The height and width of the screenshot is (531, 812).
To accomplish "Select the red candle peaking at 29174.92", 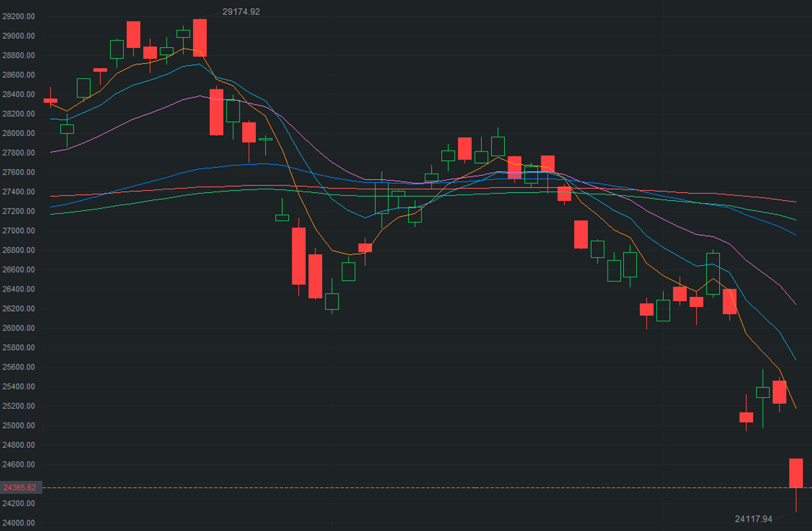I will (200, 37).
